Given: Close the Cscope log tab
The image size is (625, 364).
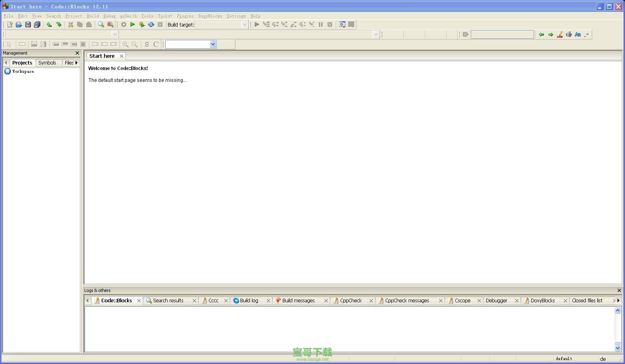Looking at the screenshot, I should [x=479, y=301].
